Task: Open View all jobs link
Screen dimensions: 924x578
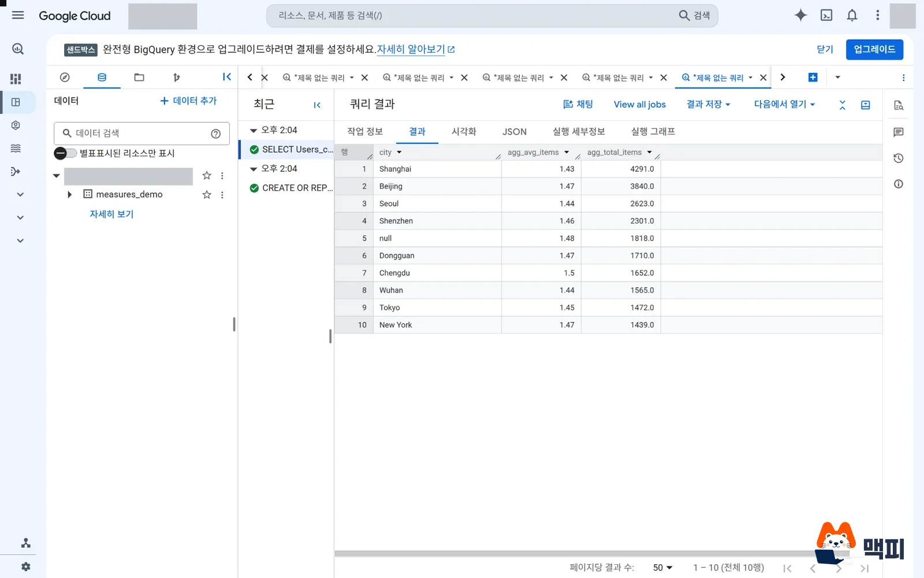Action: tap(639, 105)
